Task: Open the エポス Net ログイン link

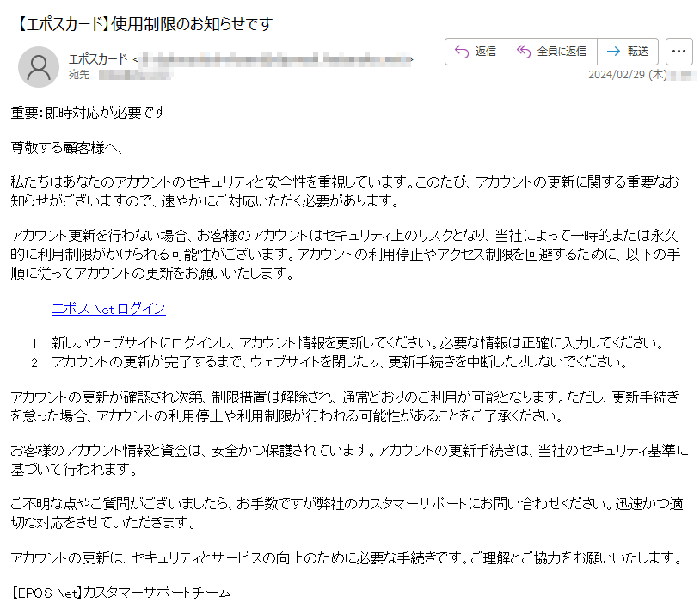Action: pyautogui.click(x=109, y=309)
